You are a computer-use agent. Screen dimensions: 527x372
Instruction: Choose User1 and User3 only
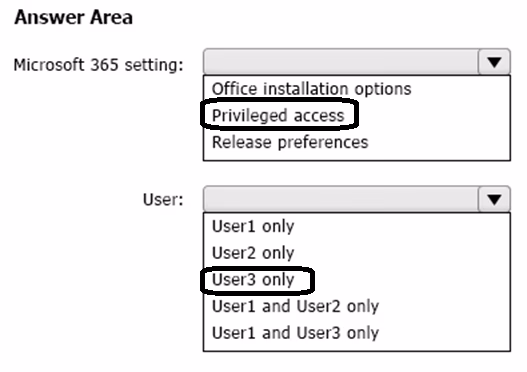(x=295, y=333)
